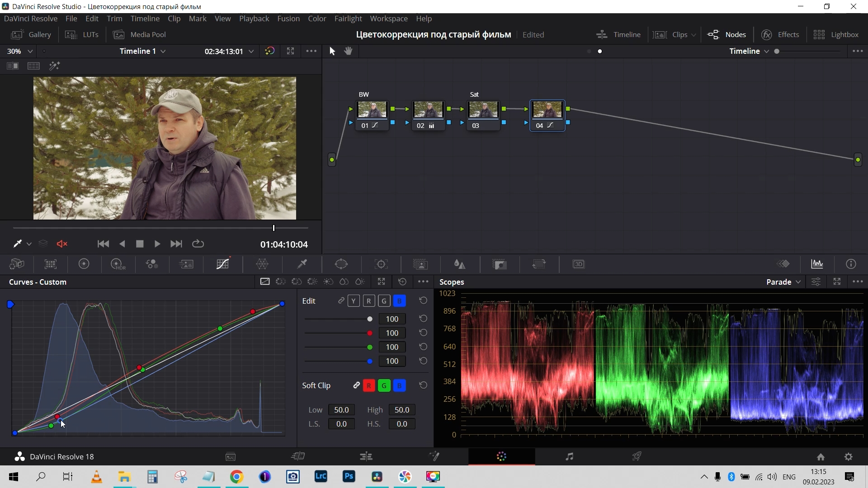Image resolution: width=868 pixels, height=488 pixels.
Task: Open the HDR color wheels palette
Action: [118, 264]
